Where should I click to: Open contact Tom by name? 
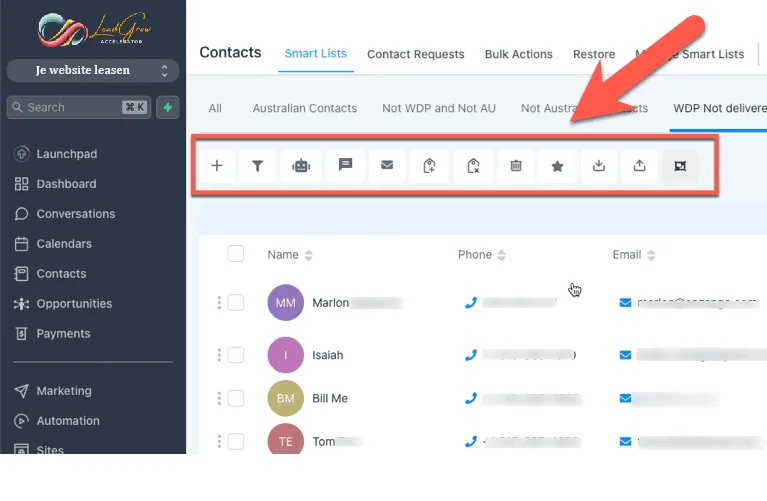(x=324, y=442)
